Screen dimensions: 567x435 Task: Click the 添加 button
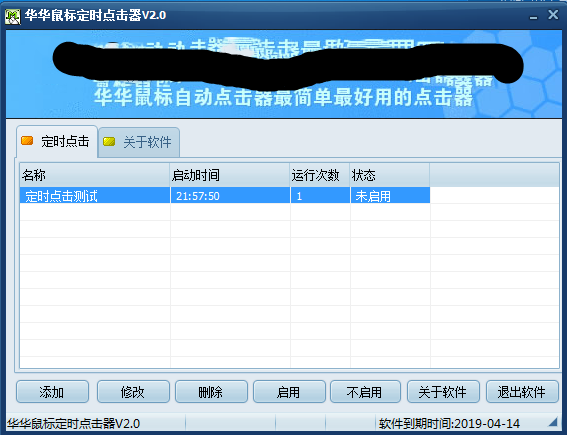point(52,392)
